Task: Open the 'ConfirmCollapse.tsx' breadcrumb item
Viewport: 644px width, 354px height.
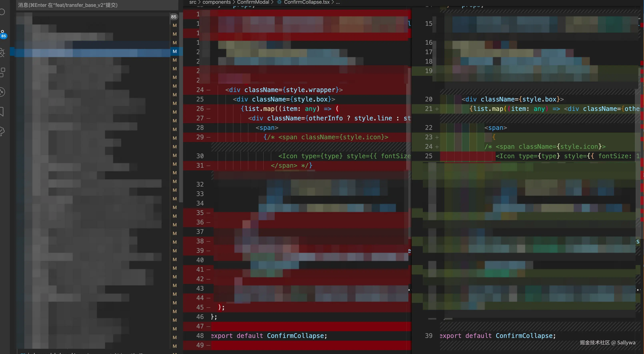Action: [x=306, y=2]
